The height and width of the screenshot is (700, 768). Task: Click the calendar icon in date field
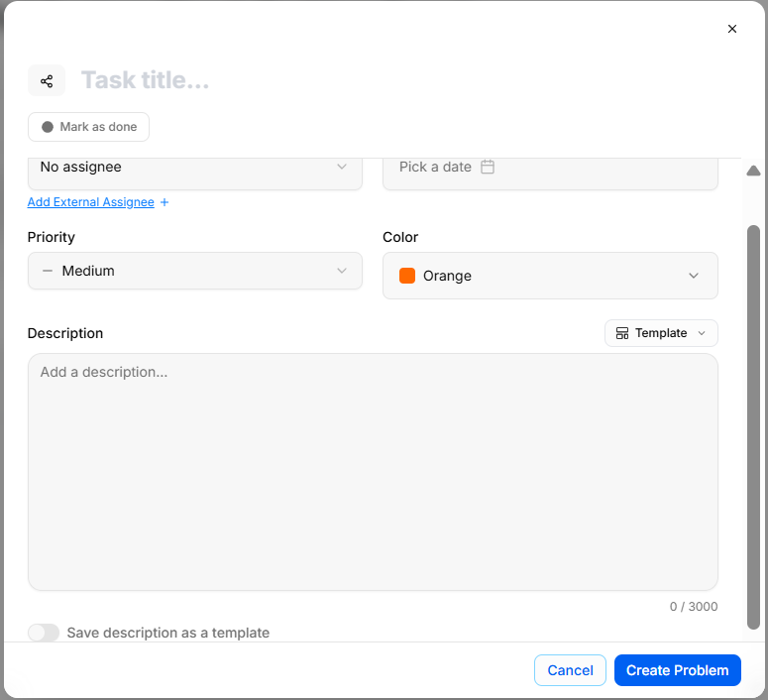pyautogui.click(x=488, y=167)
